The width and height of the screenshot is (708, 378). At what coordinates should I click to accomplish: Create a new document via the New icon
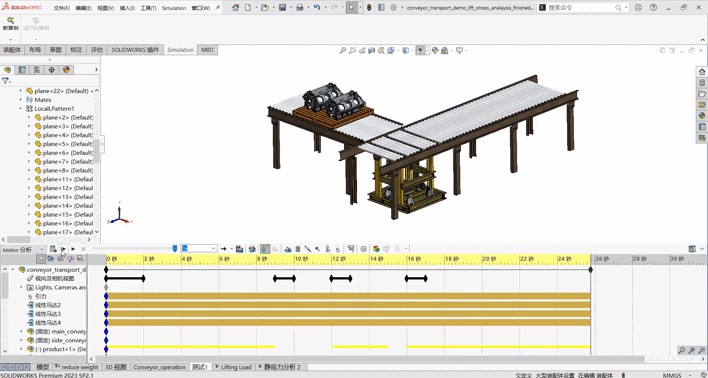pos(248,8)
